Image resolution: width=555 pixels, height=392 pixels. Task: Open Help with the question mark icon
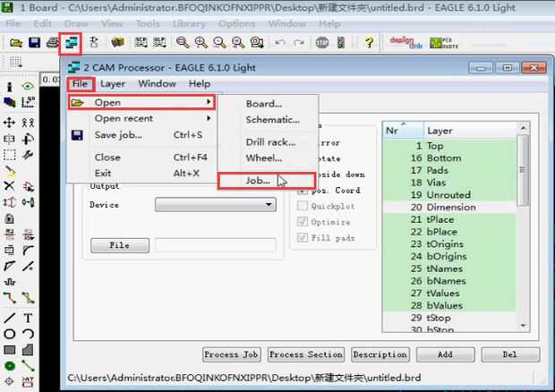(369, 43)
